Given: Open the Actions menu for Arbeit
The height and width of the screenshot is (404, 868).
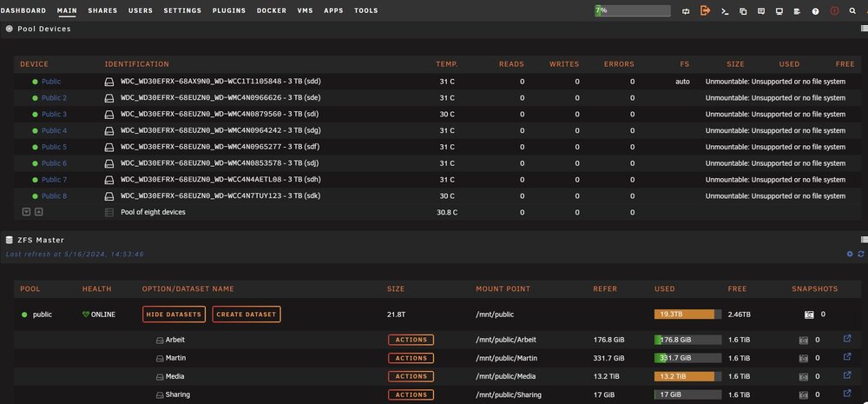Looking at the screenshot, I should click(411, 340).
